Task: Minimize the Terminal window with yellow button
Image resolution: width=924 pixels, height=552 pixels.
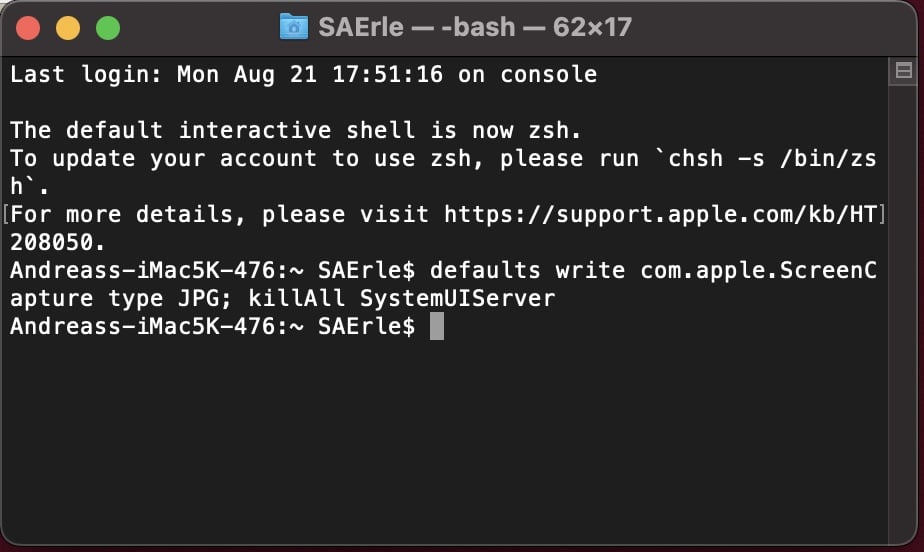Action: [67, 28]
